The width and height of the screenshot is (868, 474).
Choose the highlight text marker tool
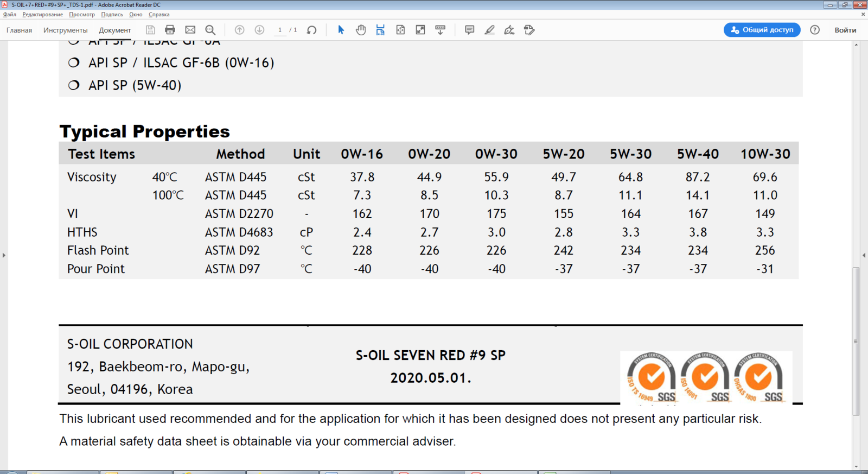(x=489, y=30)
